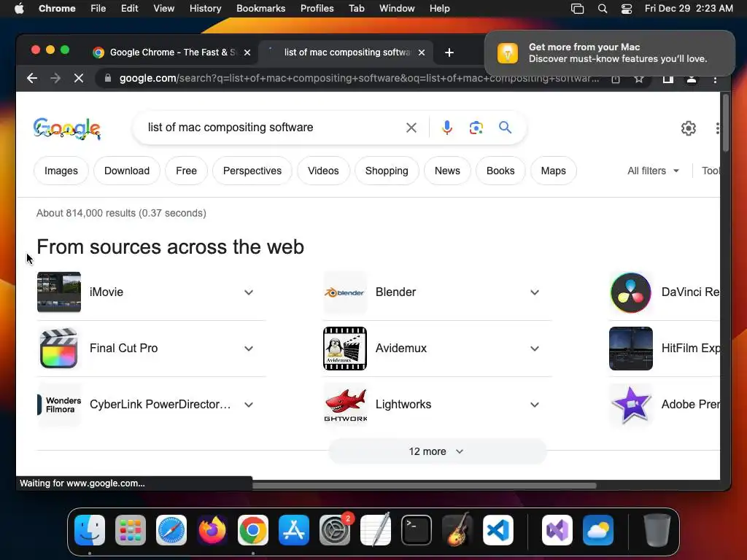Click the blue magnifier search button

(x=505, y=128)
